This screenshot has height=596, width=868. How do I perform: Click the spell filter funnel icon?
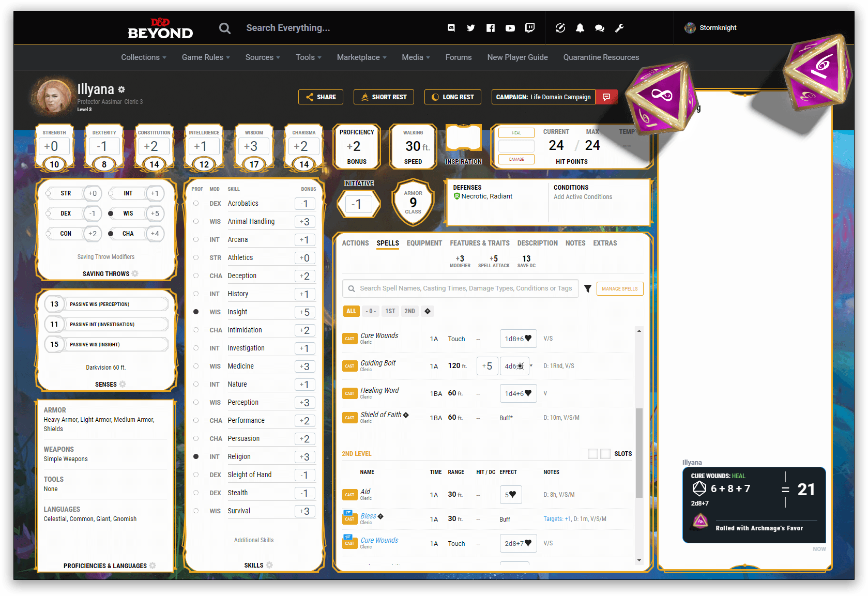point(588,288)
